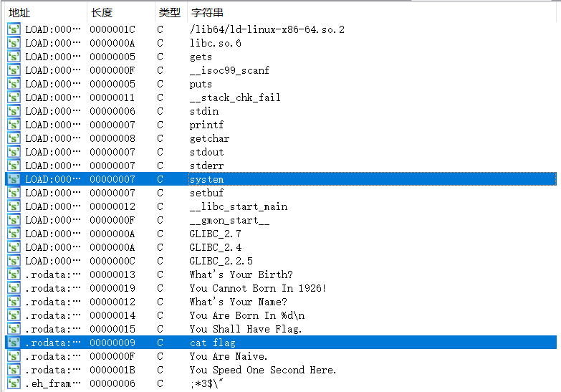Click the string icon beside gets

coord(14,57)
